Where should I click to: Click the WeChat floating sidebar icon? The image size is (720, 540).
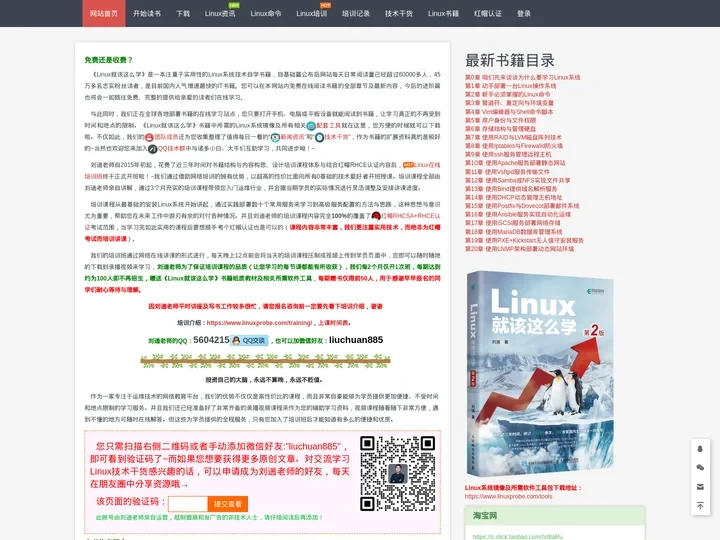(700, 467)
